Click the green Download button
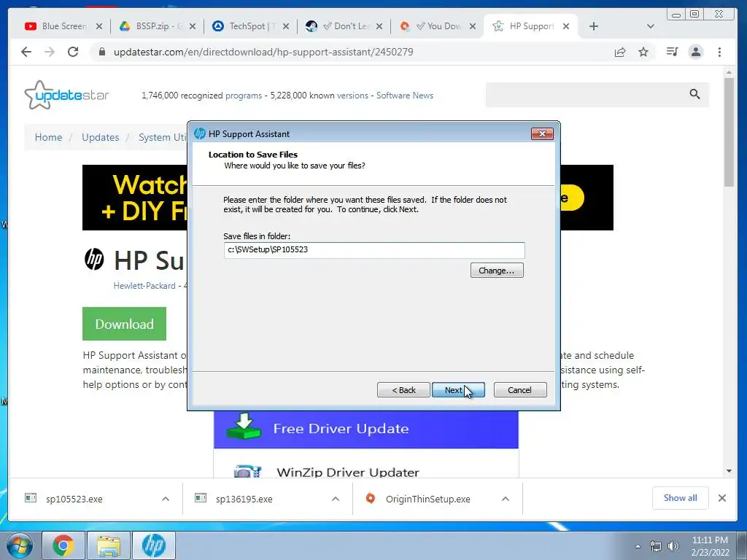The width and height of the screenshot is (747, 560). click(124, 324)
